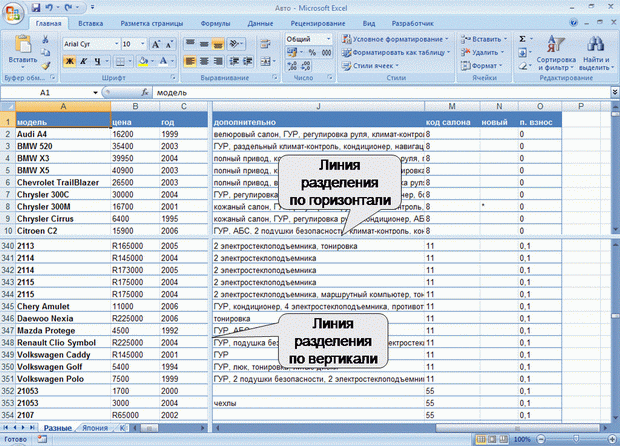
Task: Align text to middle of cell
Action: 204,43
